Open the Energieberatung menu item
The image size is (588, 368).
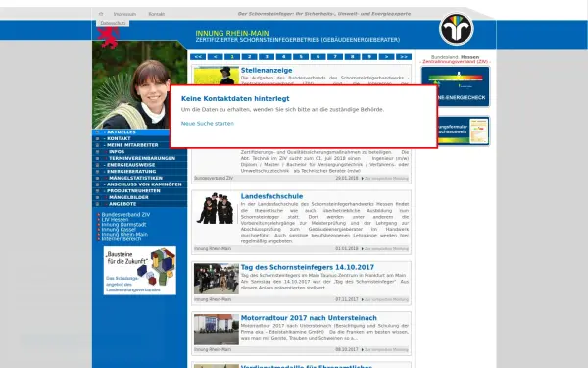[139, 172]
